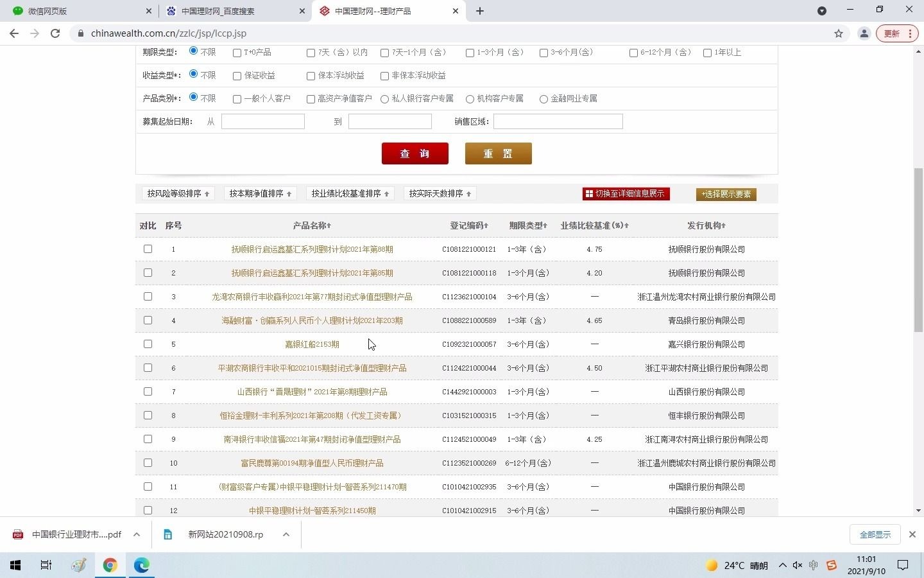
Task: Check the 1-3个月(含) term checkbox
Action: 470,53
